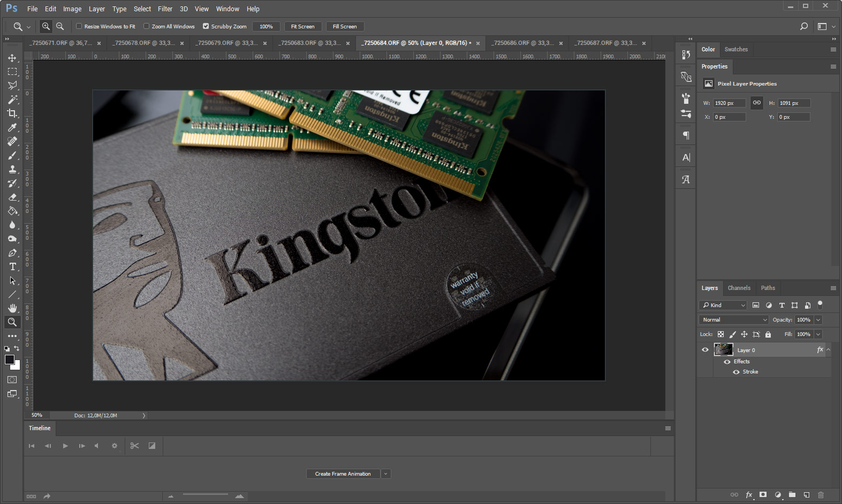Image resolution: width=842 pixels, height=504 pixels.
Task: Select the Rectangular Marquee tool
Action: click(x=12, y=72)
